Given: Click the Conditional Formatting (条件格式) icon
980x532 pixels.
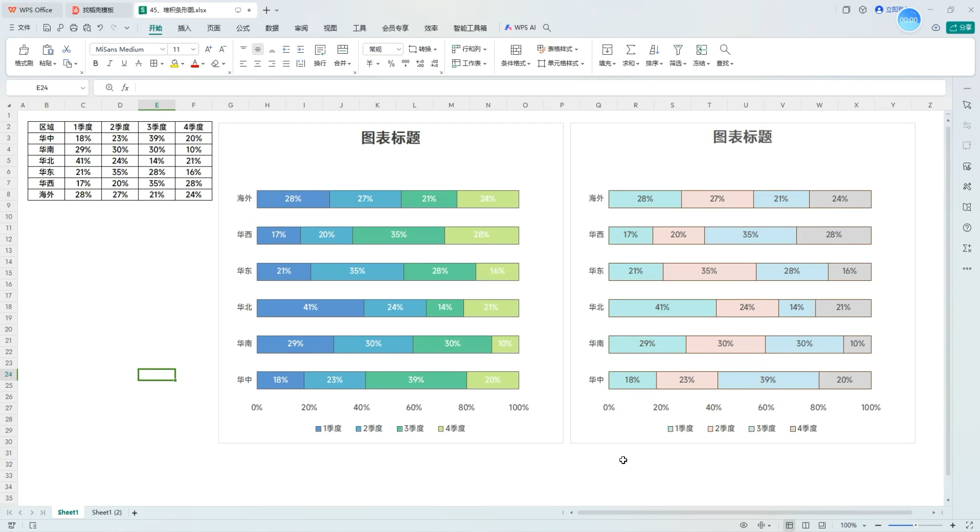Looking at the screenshot, I should point(516,50).
